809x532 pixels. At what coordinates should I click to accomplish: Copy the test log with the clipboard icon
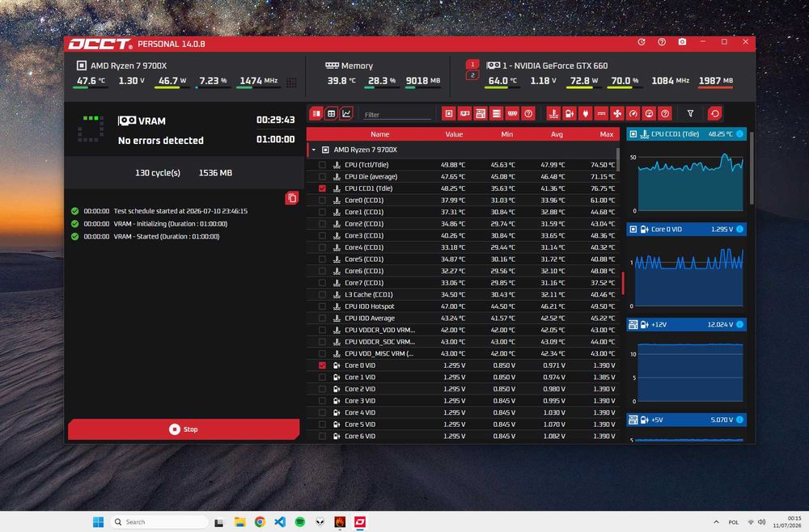291,198
